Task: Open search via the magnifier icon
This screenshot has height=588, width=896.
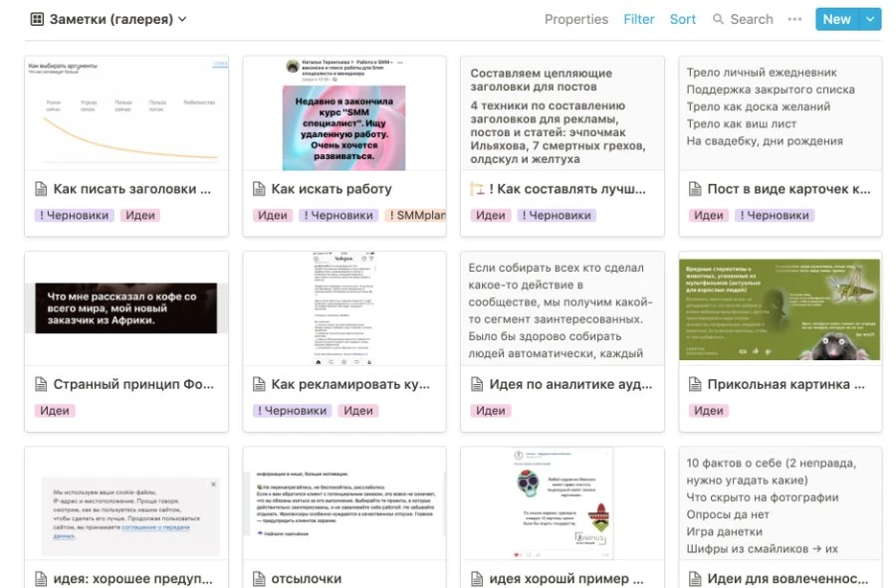Action: [x=717, y=19]
